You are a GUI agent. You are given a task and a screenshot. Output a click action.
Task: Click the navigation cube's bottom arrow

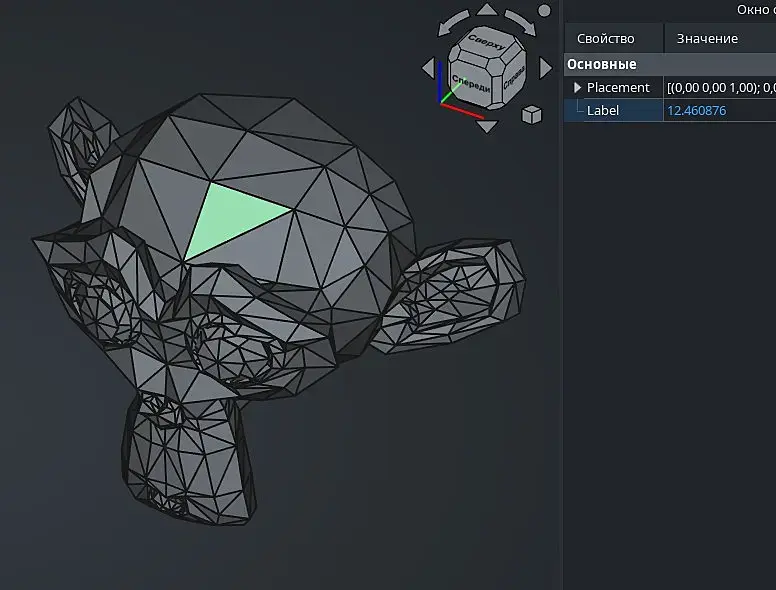(x=487, y=126)
